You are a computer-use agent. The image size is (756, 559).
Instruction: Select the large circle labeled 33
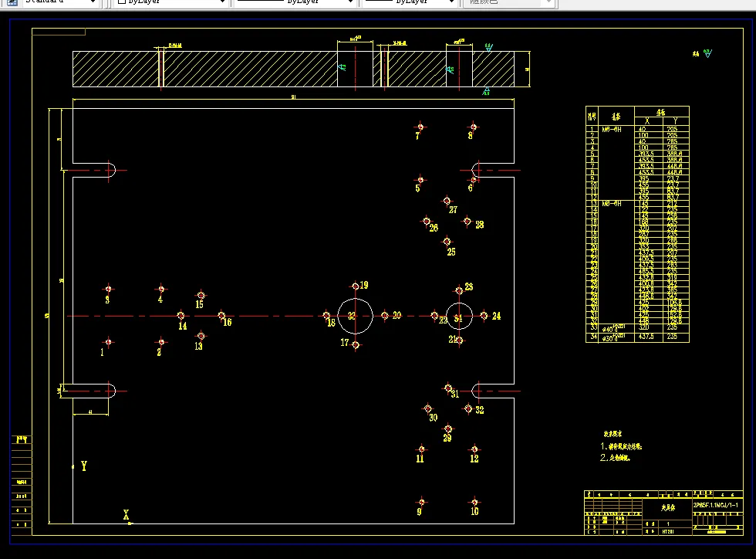356,316
